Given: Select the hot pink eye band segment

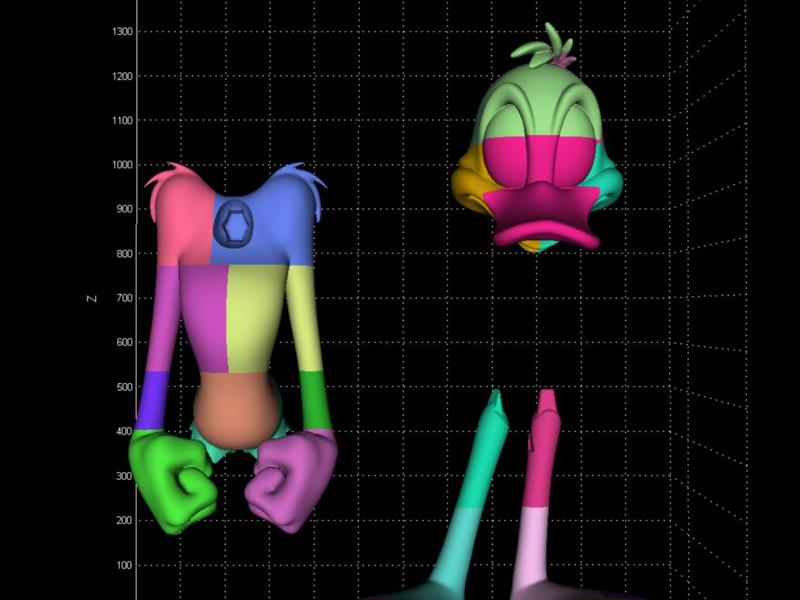Looking at the screenshot, I should point(540,163).
